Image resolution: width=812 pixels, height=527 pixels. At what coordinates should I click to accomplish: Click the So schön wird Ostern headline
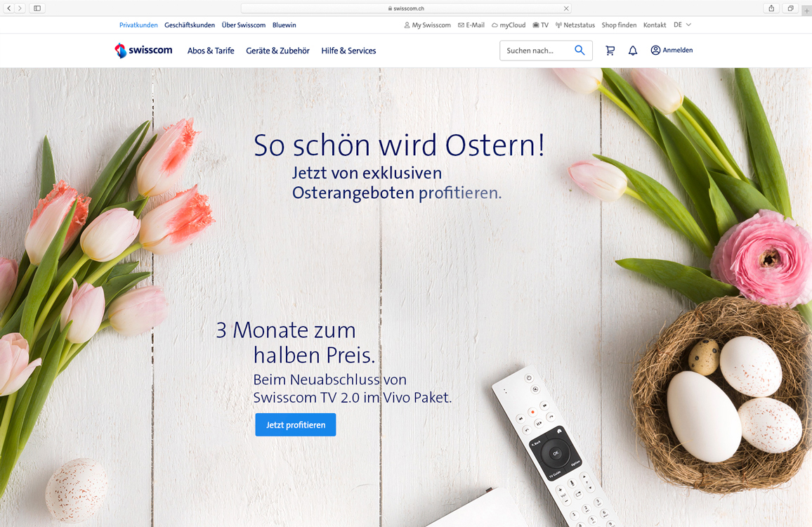(399, 145)
